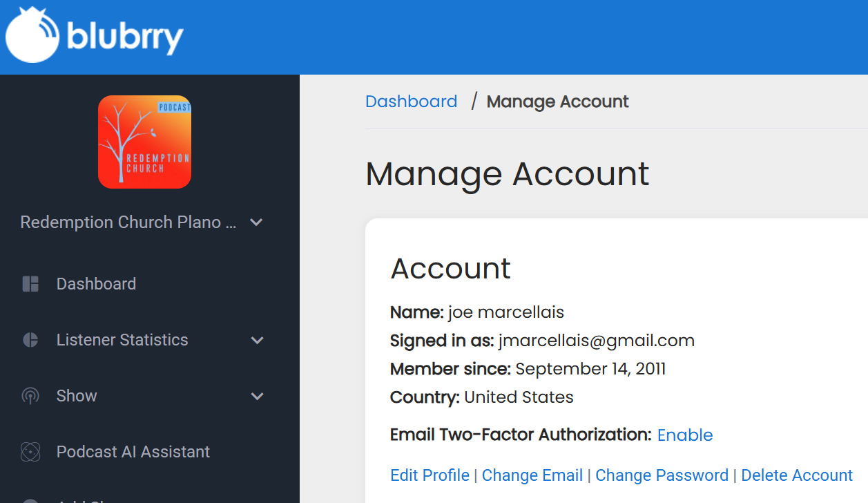Click the Redemption Church Plano show name
Screen dimensions: 868x503
coord(129,222)
